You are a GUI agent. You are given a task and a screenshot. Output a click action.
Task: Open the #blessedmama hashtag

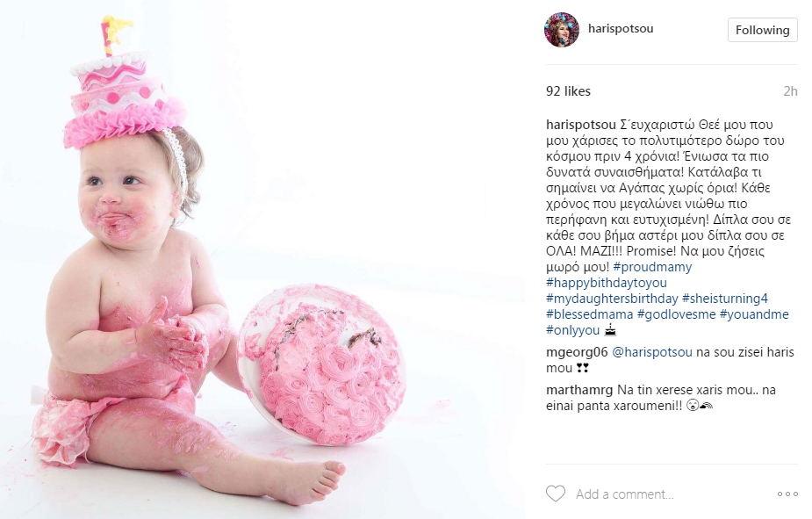pyautogui.click(x=590, y=314)
